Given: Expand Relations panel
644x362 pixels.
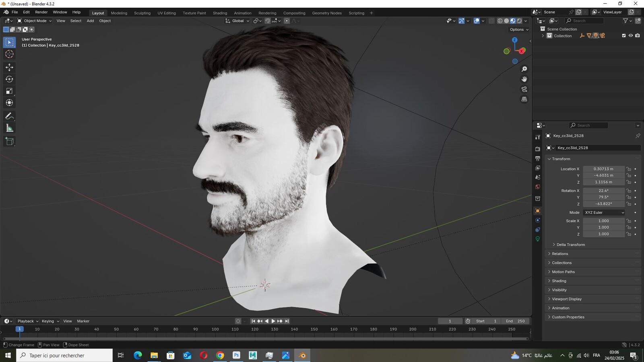Looking at the screenshot, I should tap(559, 254).
